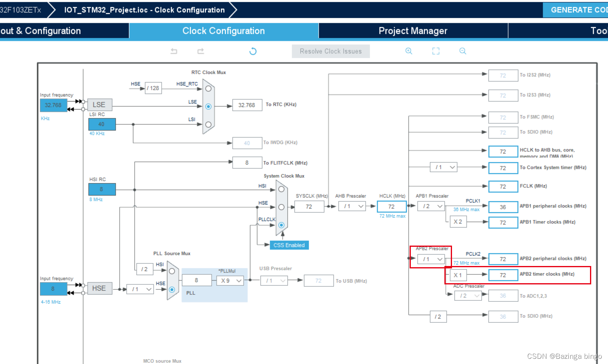Click the APB2 peripheral clocks value field
The image size is (608, 364).
click(x=503, y=259)
